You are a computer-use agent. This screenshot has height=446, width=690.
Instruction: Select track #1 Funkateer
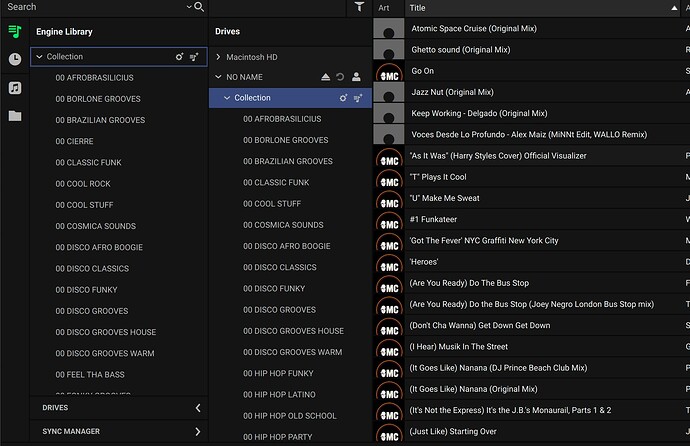tap(433, 219)
